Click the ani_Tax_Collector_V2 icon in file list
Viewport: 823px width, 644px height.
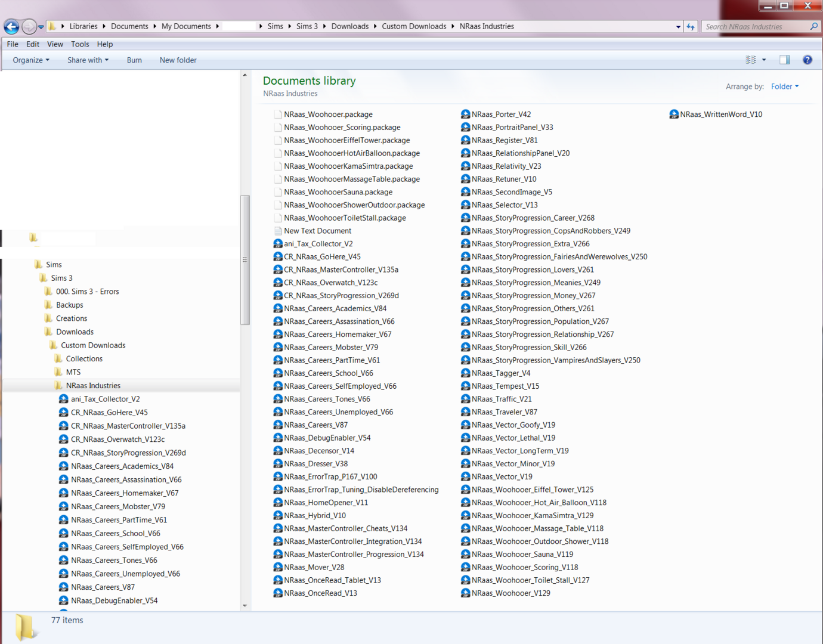[278, 243]
